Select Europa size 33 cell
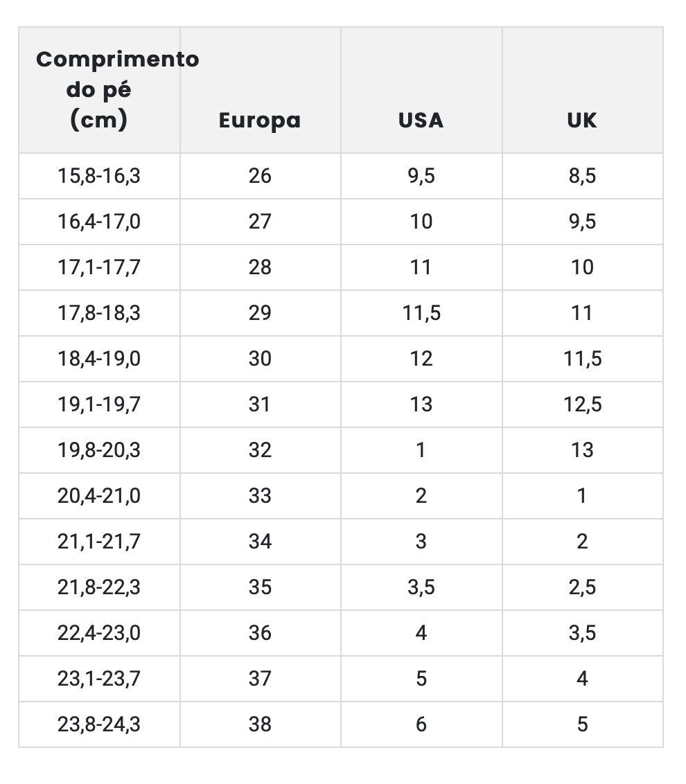The image size is (686, 784). 260,496
